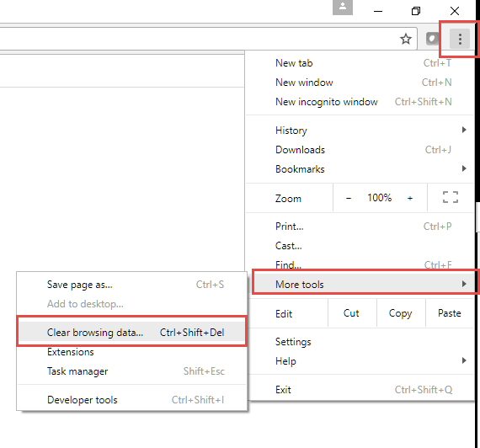Launch Developer tools from the submenu
Viewport: 480px width, 448px height.
(x=132, y=400)
